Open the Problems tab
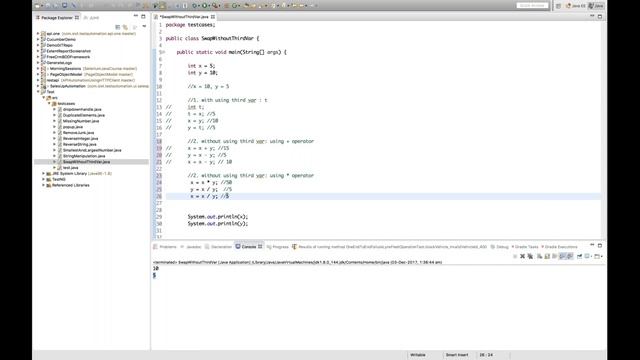The image size is (640, 360). click(x=165, y=247)
